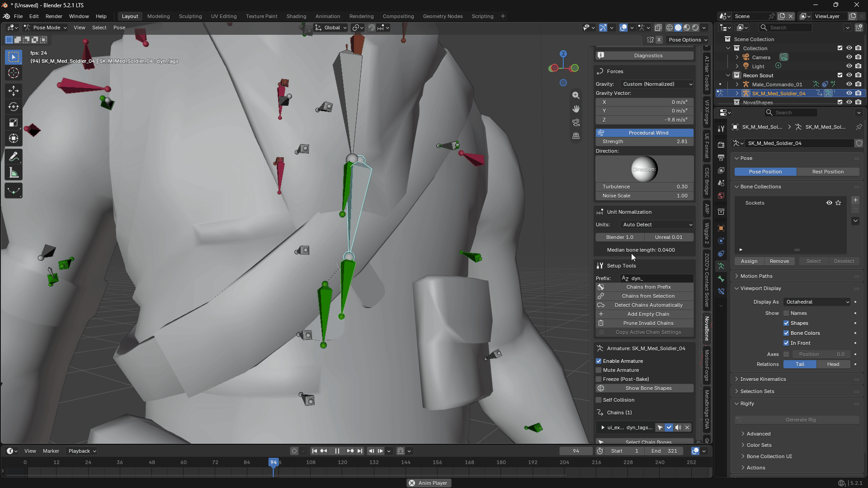Open the Pose Mode selector dropdown
Screen dimensions: 868x488
(x=45, y=28)
